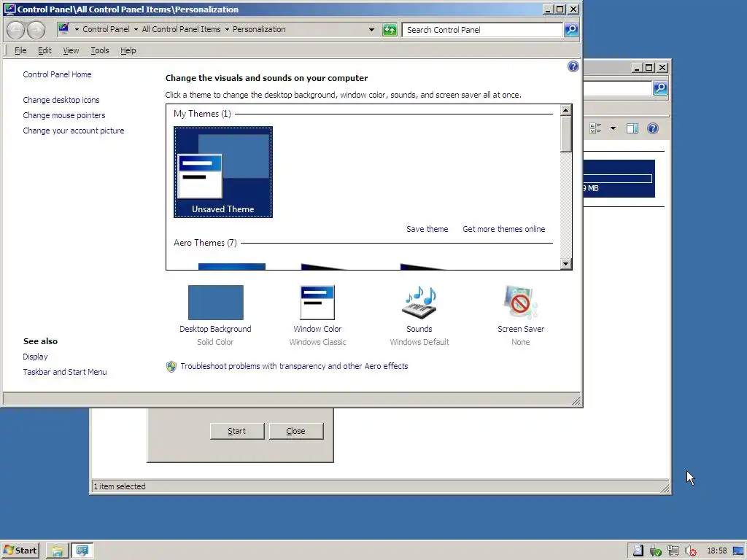
Task: Open the Display link under See also
Action: pyautogui.click(x=35, y=357)
